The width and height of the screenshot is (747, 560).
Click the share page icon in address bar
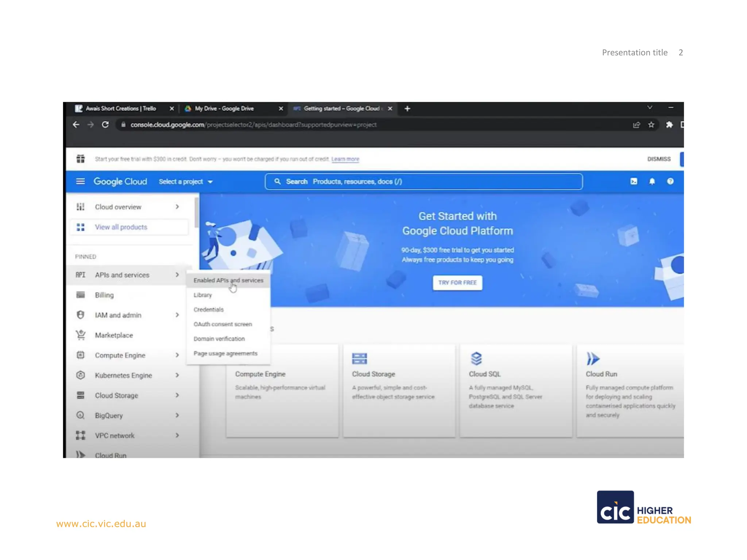click(636, 125)
